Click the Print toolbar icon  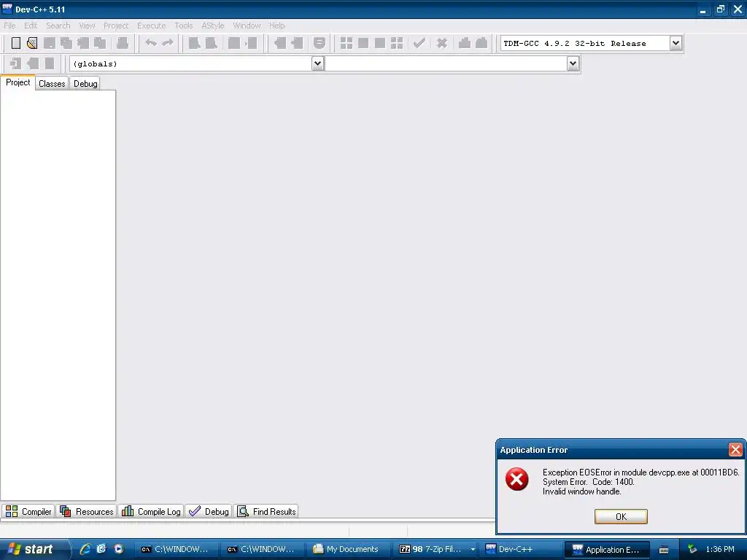pyautogui.click(x=123, y=43)
